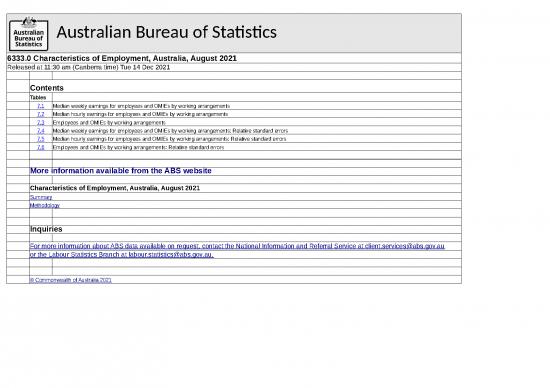Screen dimensions: 550x388
Task: Click the Australian Bureau of Statistics logo
Action: pyautogui.click(x=28, y=34)
